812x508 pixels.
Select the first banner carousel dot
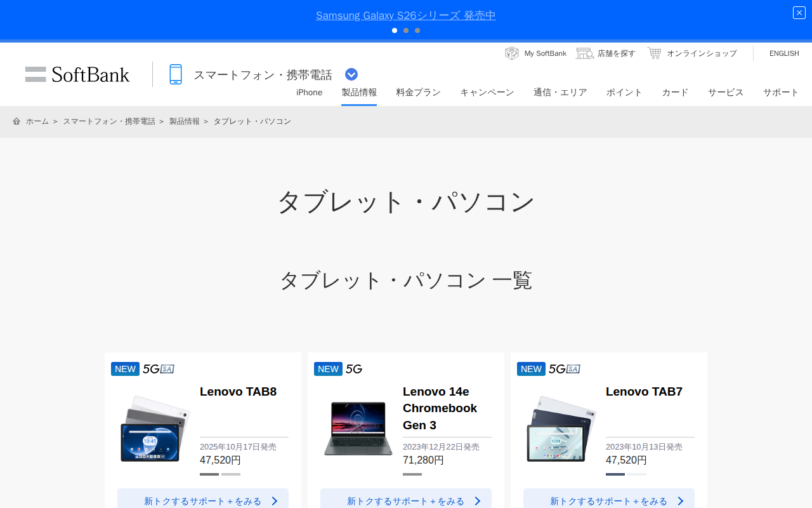point(395,30)
